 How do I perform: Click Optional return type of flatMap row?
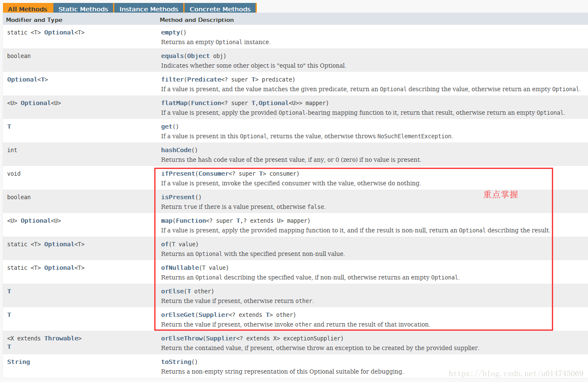[36, 103]
